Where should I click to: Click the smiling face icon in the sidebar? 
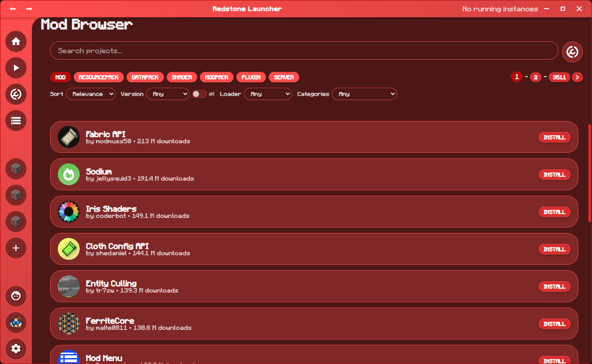[16, 296]
